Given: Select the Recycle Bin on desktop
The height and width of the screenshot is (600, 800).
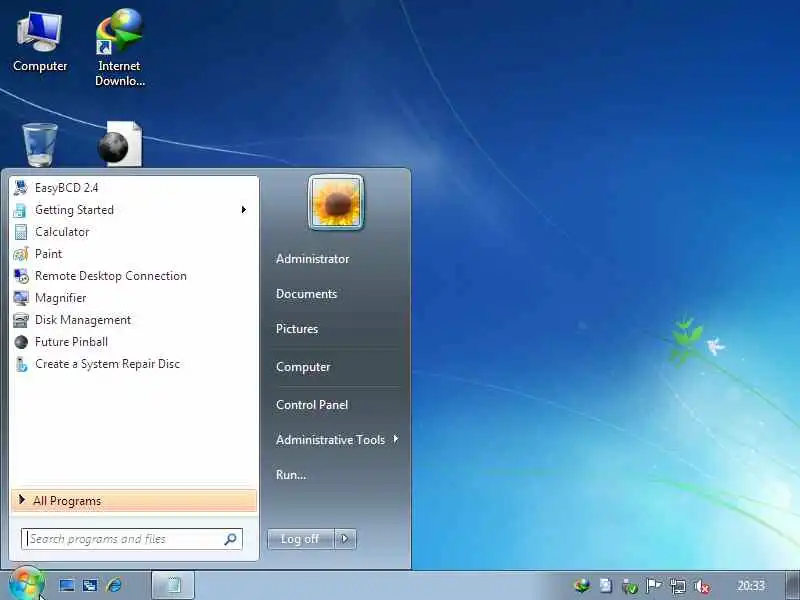Looking at the screenshot, I should click(x=40, y=145).
